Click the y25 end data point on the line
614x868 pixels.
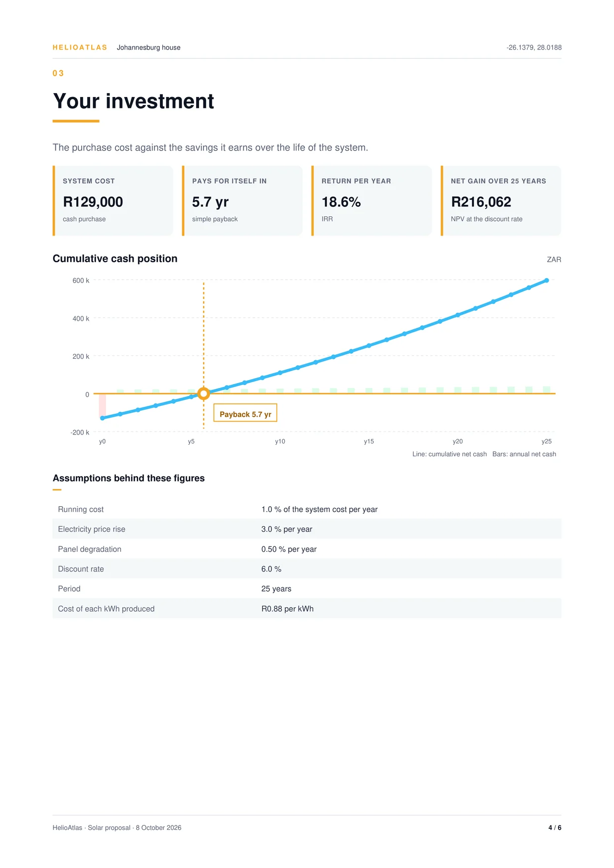547,281
